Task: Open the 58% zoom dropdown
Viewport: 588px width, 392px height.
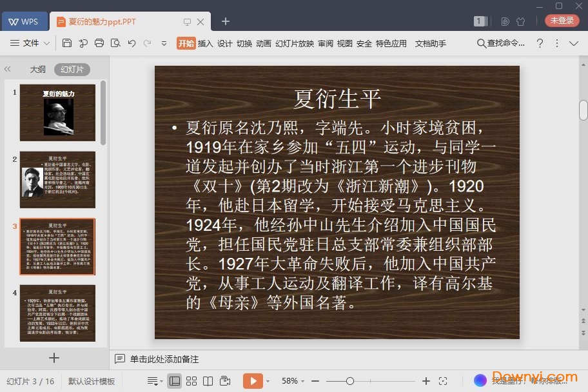Action: click(293, 381)
